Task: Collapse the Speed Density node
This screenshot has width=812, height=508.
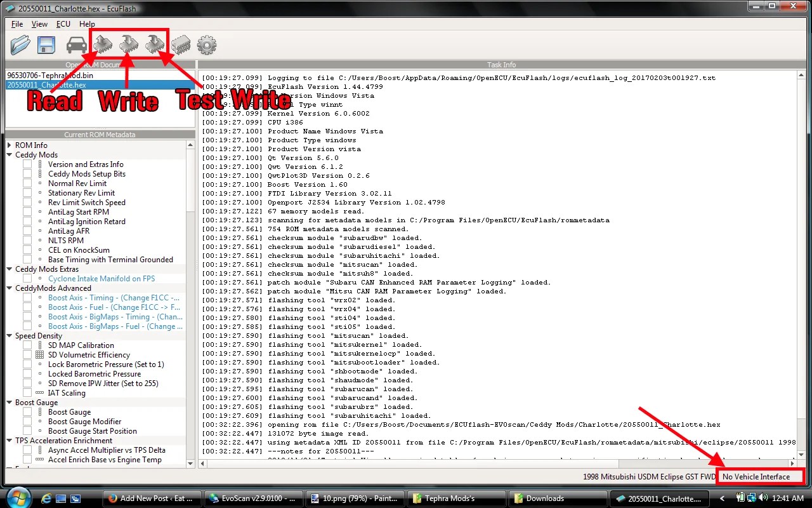Action: point(10,335)
